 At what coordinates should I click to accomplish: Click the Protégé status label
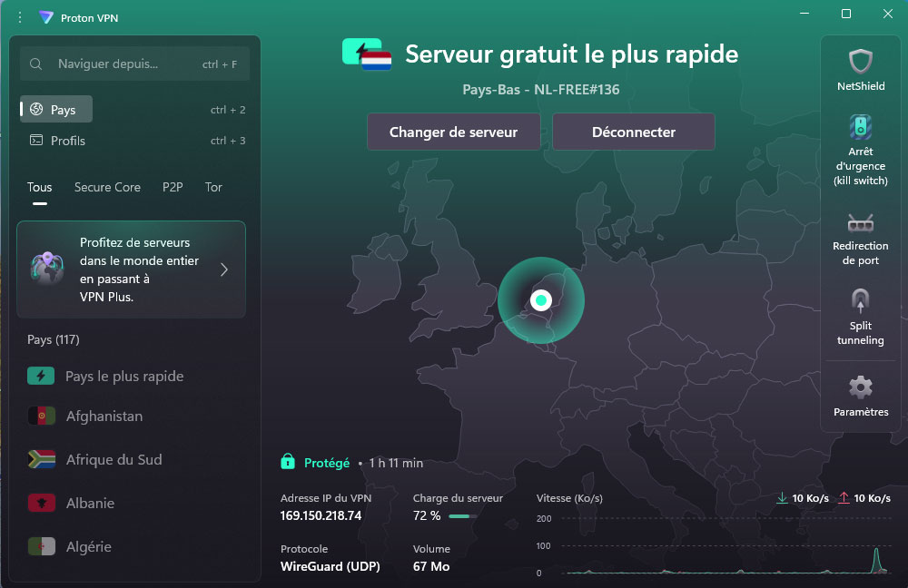(x=327, y=463)
